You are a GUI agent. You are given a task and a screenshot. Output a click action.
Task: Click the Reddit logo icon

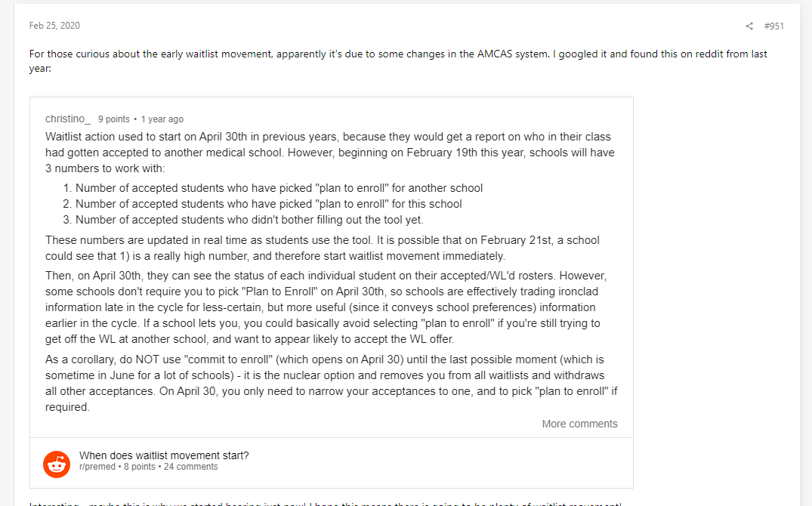pos(57,462)
